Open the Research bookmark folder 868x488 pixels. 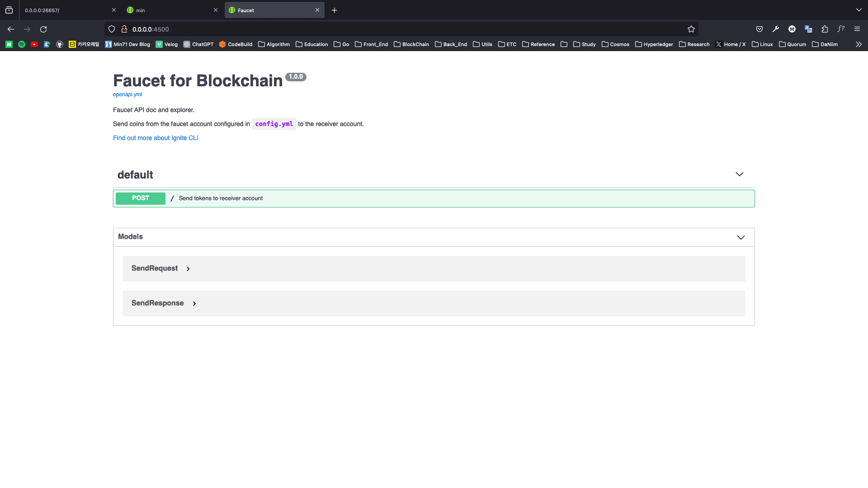(694, 44)
